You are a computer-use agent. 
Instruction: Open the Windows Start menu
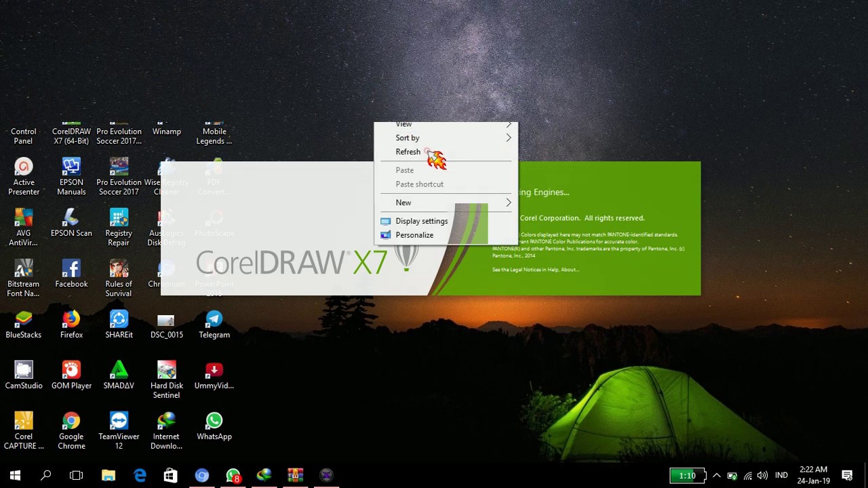coord(15,475)
